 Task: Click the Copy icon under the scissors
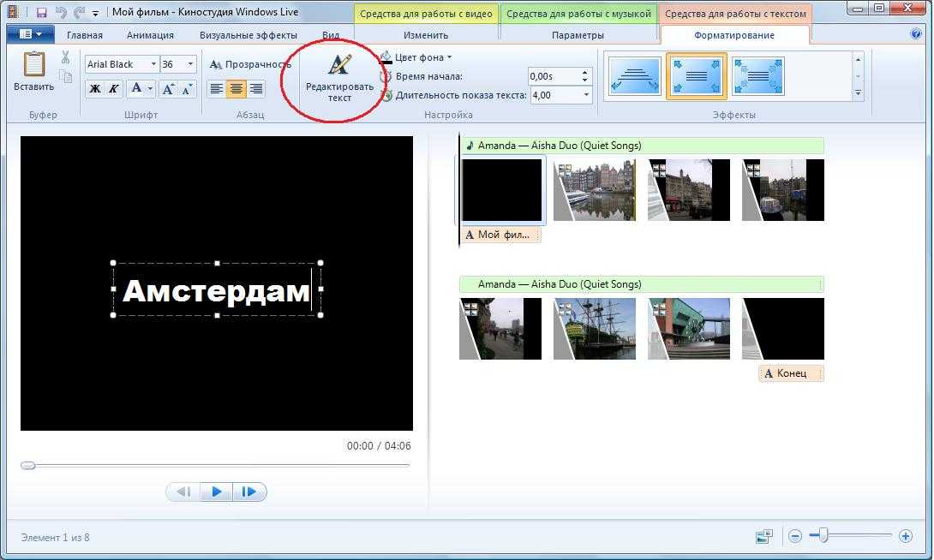(65, 76)
